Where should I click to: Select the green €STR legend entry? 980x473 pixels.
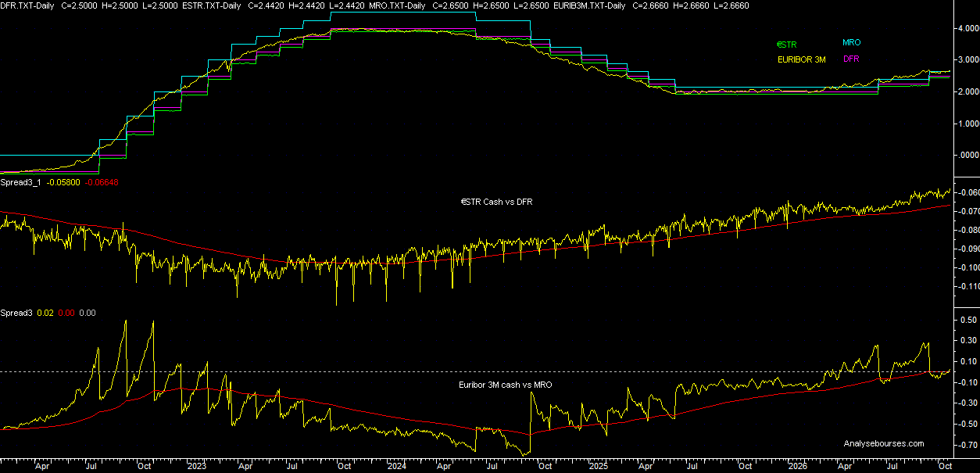pos(787,45)
